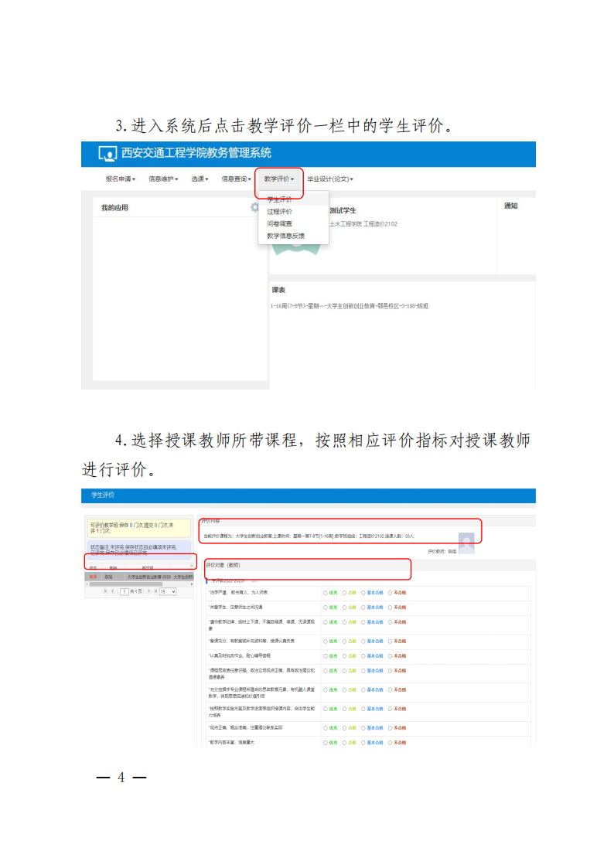614x868 pixels.
Task: Click the 课表 heading
Action: point(278,290)
